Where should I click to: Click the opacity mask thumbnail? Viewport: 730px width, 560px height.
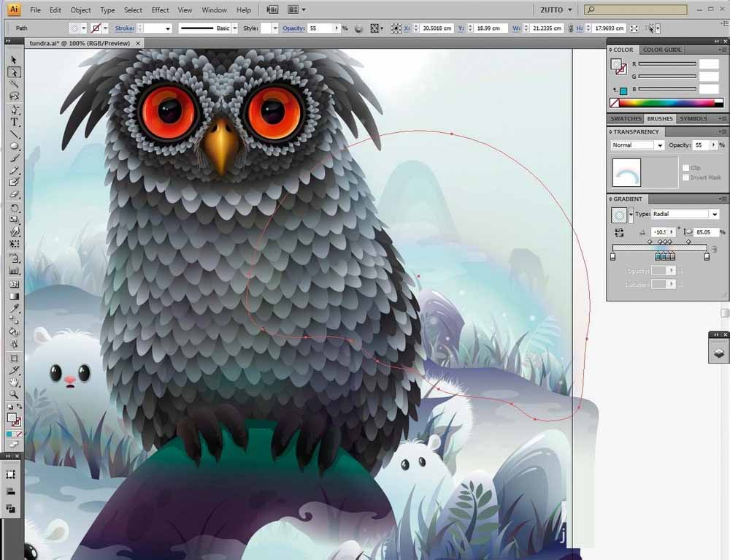click(x=626, y=173)
